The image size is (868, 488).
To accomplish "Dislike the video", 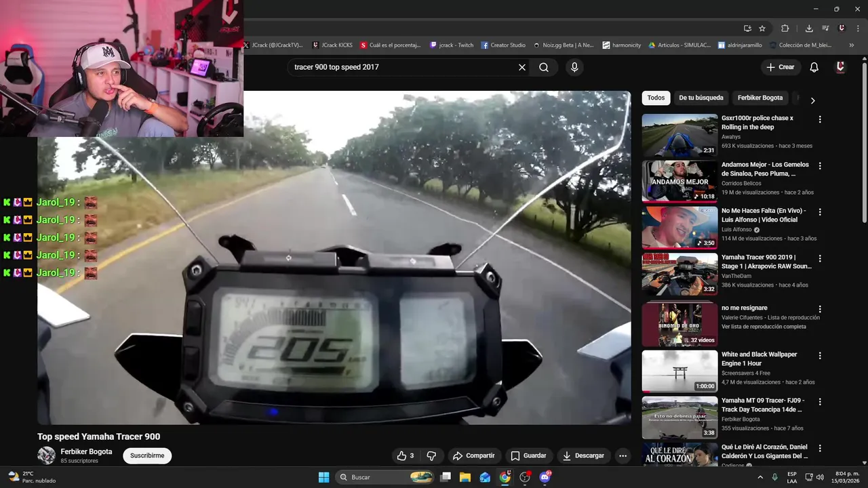I will pyautogui.click(x=431, y=455).
